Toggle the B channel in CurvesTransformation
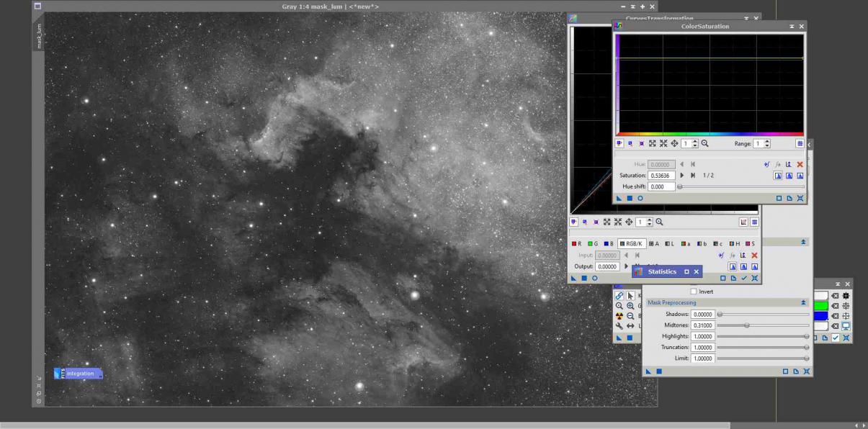 pos(609,244)
